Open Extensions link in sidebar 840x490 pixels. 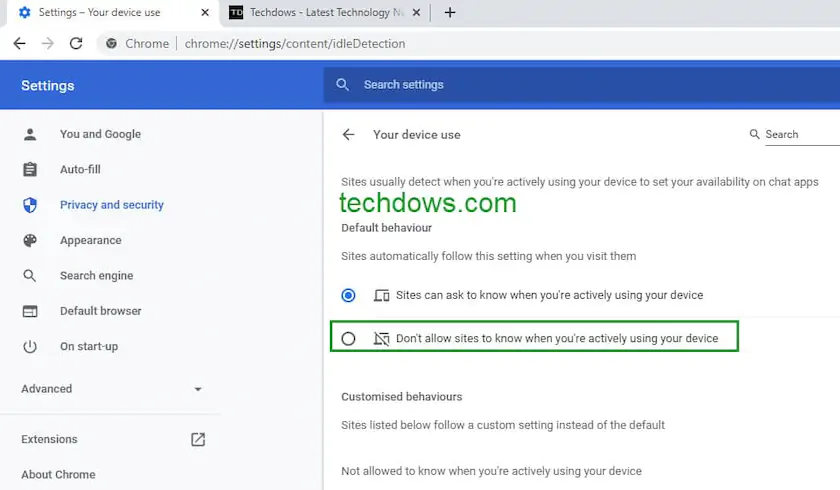(x=49, y=439)
